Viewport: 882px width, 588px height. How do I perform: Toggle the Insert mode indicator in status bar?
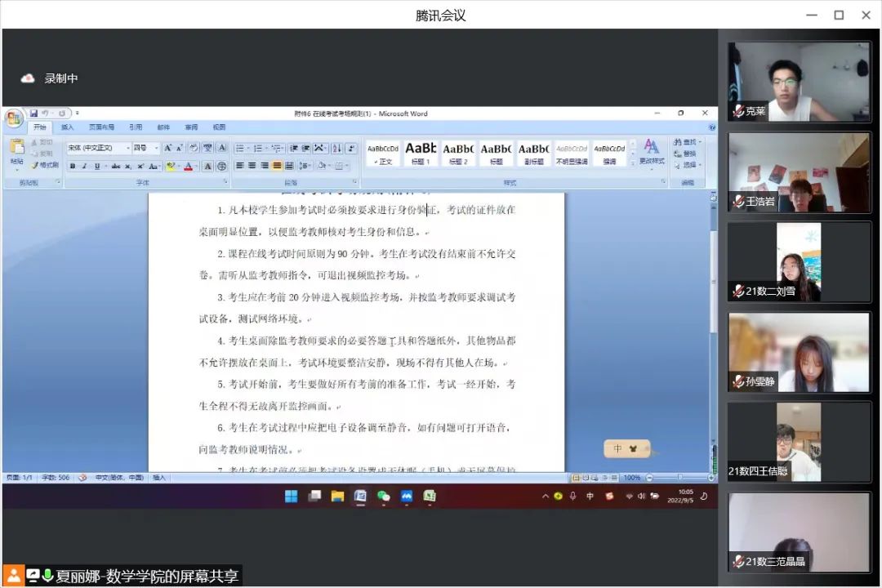point(158,477)
